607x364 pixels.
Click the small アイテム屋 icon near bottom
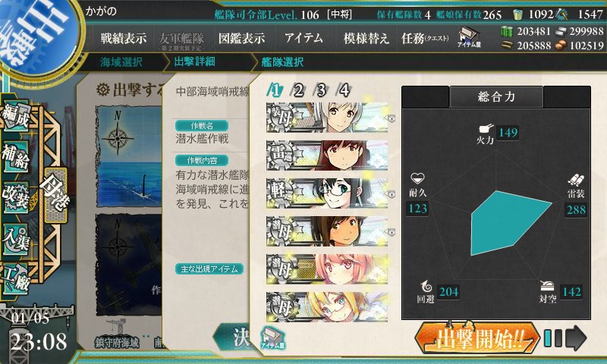pos(273,337)
